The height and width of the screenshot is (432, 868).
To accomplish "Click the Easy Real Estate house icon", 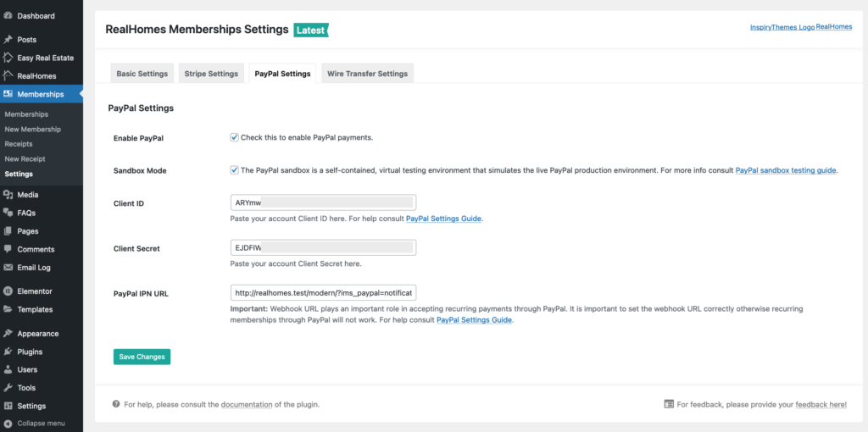I will tap(8, 58).
